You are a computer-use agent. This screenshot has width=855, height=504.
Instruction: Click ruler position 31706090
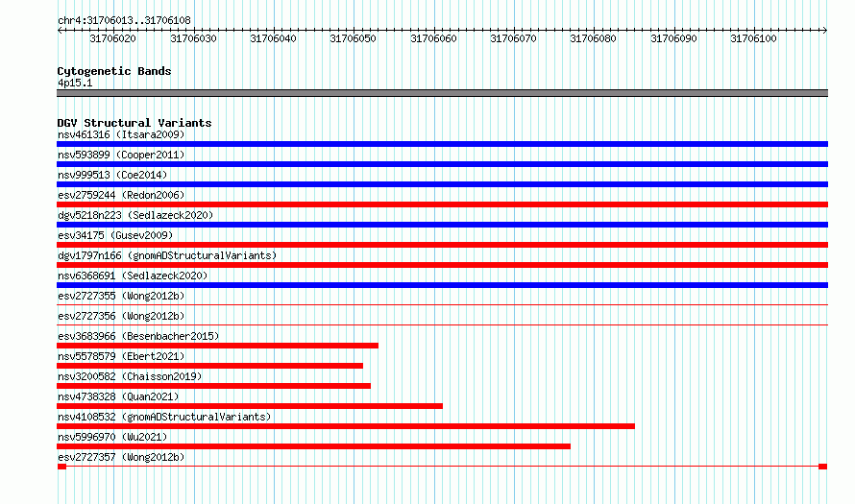click(x=674, y=38)
